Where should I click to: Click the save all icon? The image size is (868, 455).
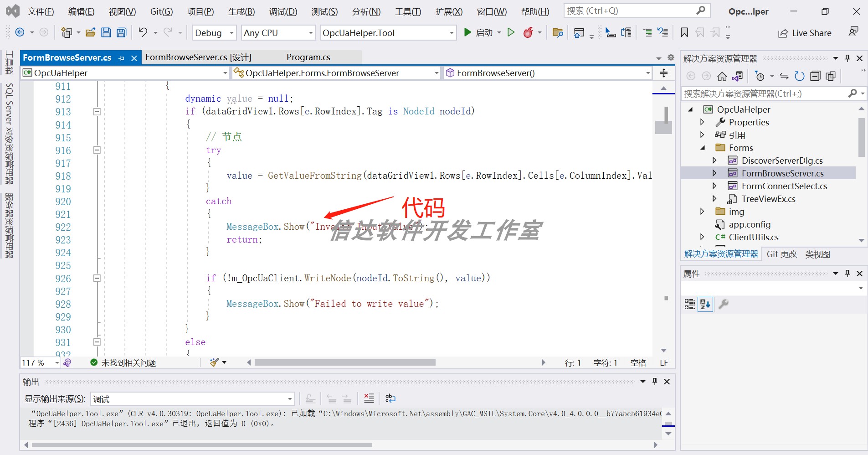(121, 32)
